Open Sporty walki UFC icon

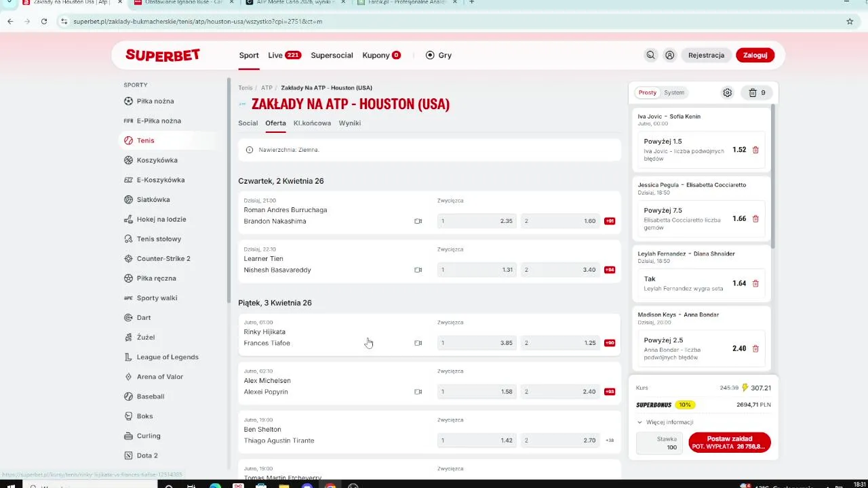(x=129, y=298)
